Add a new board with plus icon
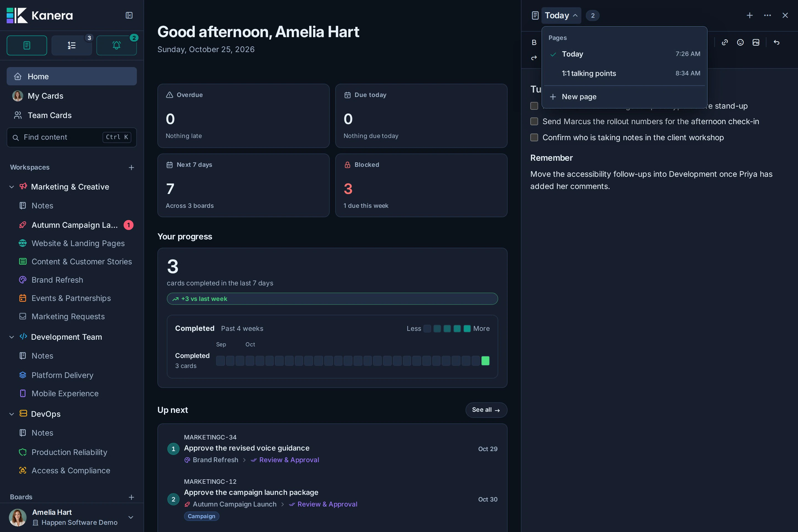 point(131,497)
